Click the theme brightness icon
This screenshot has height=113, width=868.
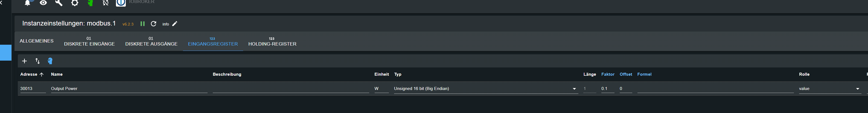tap(74, 3)
